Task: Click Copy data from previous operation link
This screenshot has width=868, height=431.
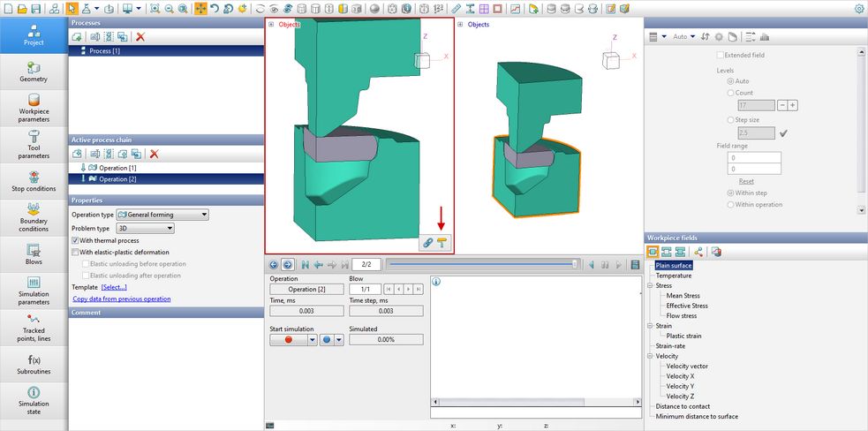Action: pos(121,299)
